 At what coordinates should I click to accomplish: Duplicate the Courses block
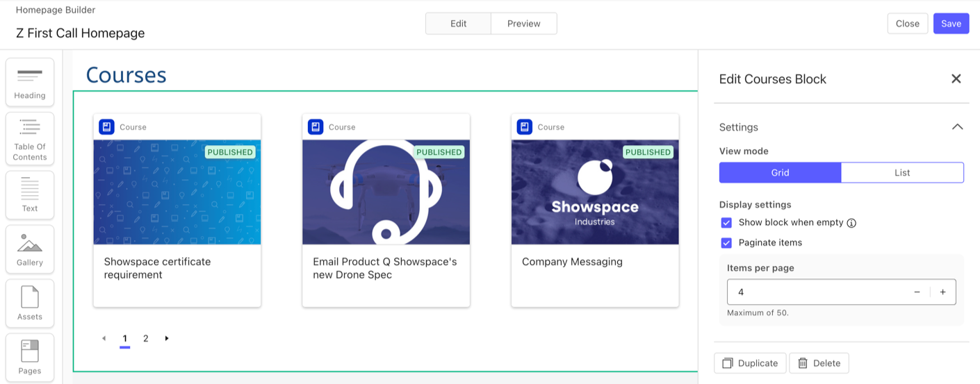click(750, 363)
